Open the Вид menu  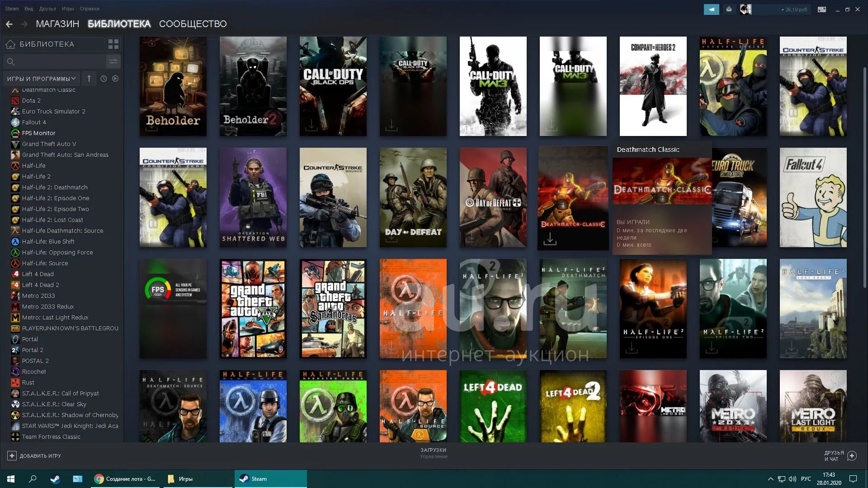coord(29,9)
